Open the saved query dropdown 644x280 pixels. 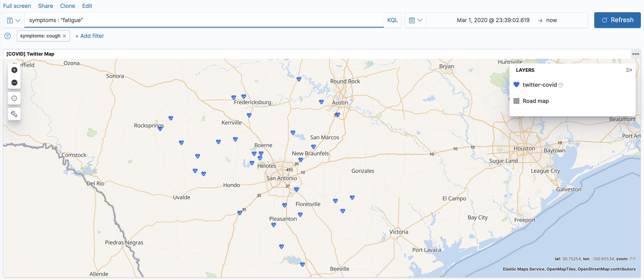click(13, 20)
